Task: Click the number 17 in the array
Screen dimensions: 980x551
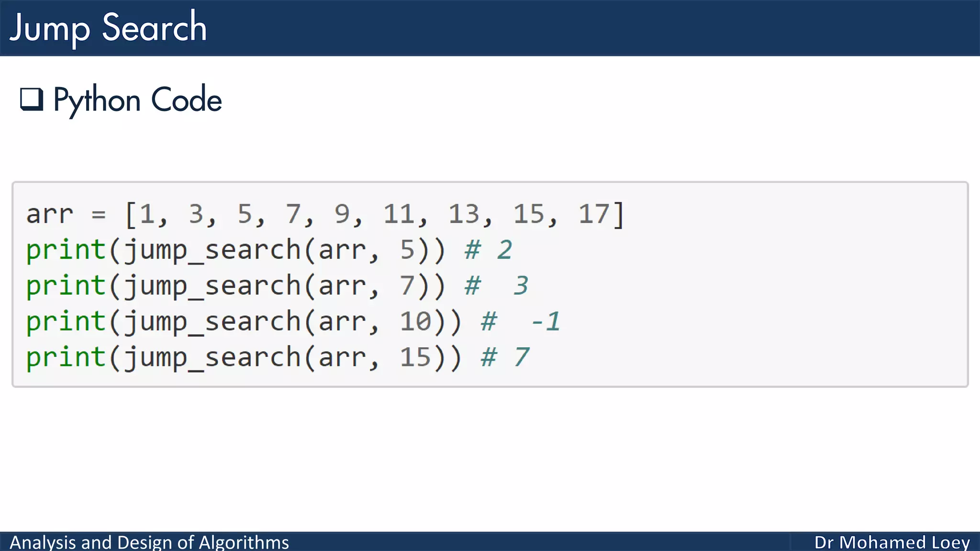Action: (593, 214)
